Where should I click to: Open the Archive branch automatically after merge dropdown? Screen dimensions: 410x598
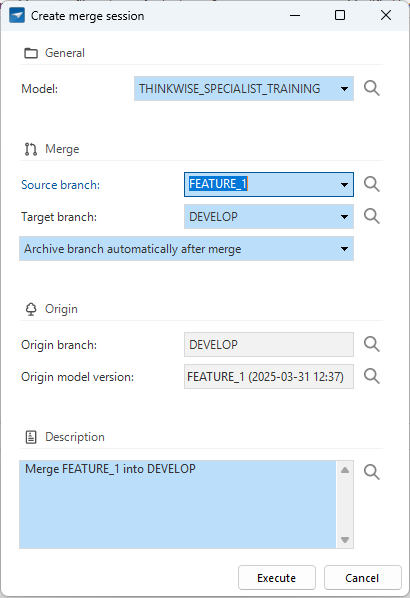coord(187,249)
